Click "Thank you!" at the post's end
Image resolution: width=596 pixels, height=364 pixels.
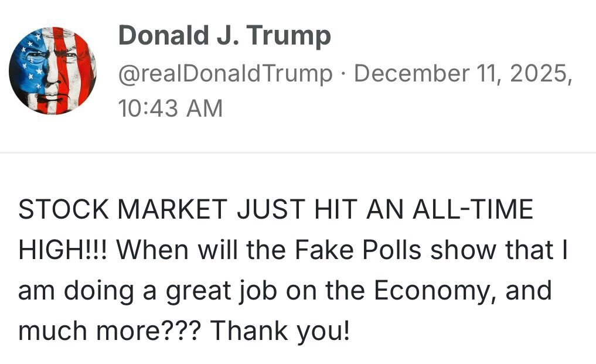point(280,331)
